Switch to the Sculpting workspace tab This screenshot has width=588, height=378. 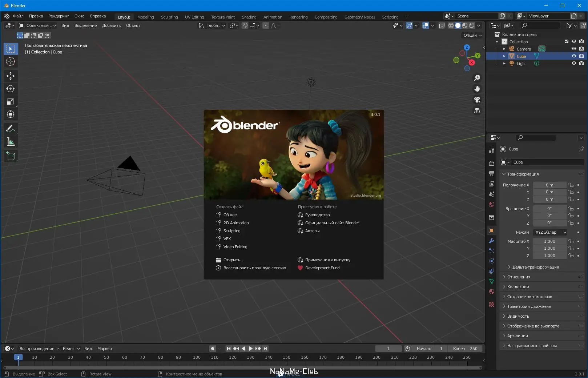[169, 17]
